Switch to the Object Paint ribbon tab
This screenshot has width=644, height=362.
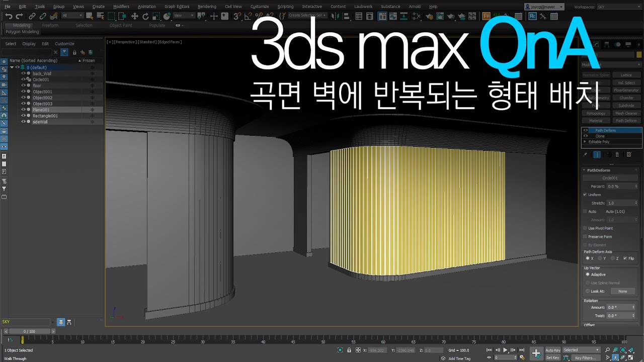(121, 25)
